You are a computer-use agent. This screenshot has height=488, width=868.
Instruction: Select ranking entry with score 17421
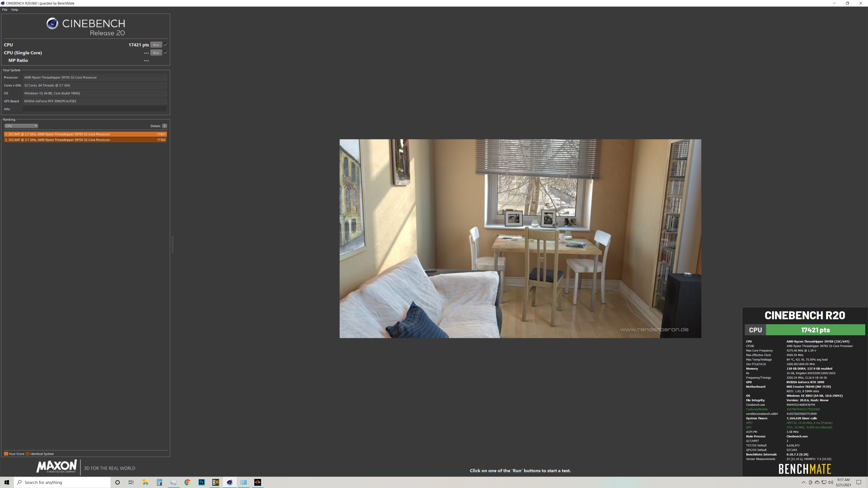tap(85, 134)
